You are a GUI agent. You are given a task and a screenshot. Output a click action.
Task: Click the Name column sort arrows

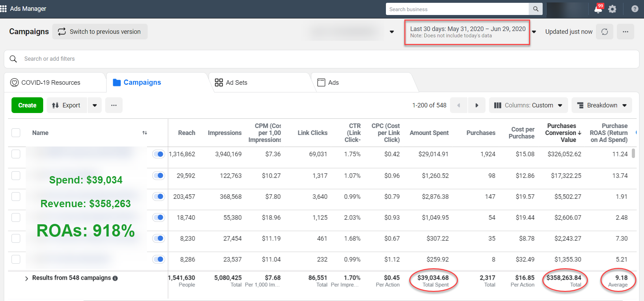click(145, 133)
